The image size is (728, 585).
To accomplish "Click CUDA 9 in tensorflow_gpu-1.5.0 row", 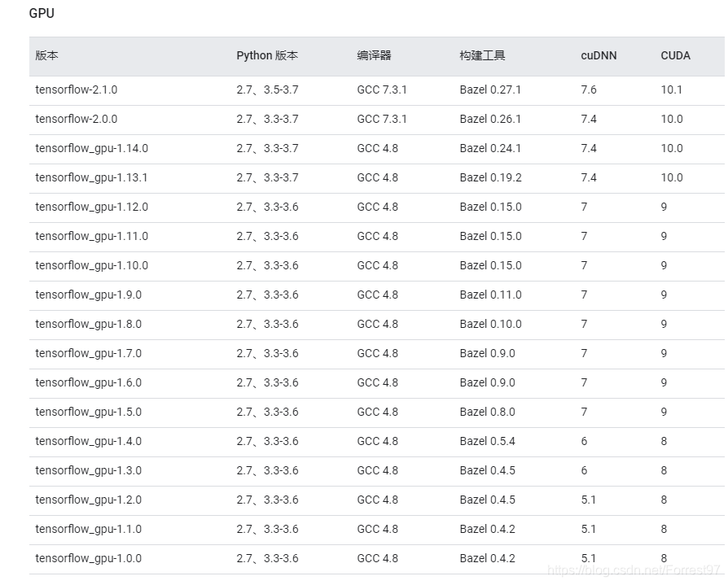I will click(x=664, y=411).
